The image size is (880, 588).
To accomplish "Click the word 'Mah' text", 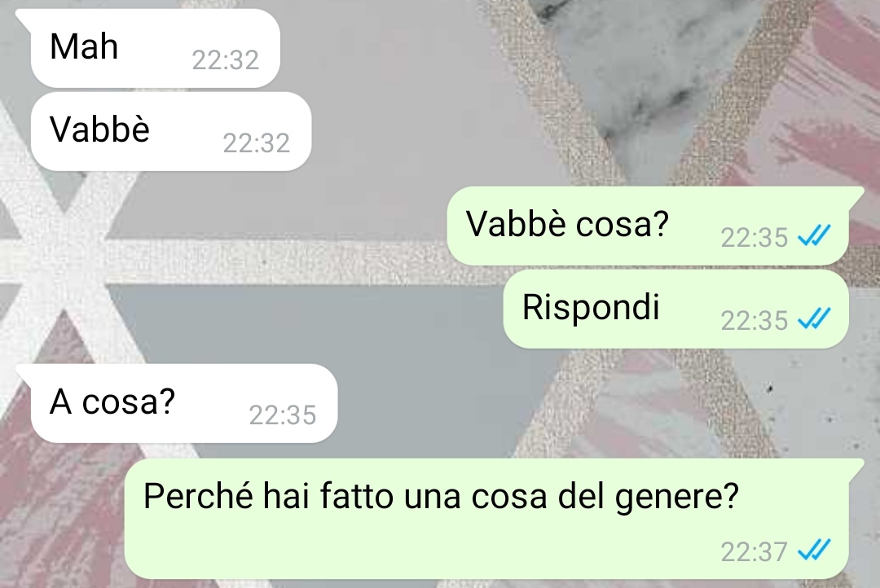I will click(x=84, y=46).
